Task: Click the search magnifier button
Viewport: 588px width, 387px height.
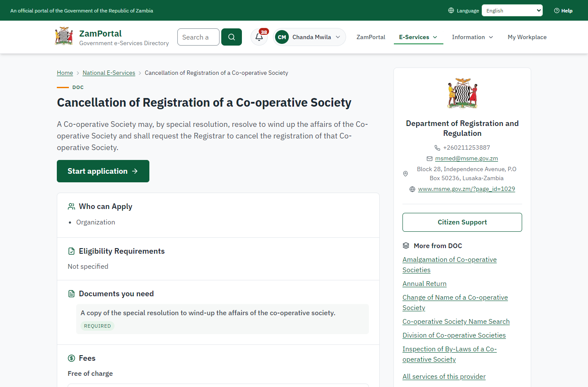Action: click(x=232, y=37)
